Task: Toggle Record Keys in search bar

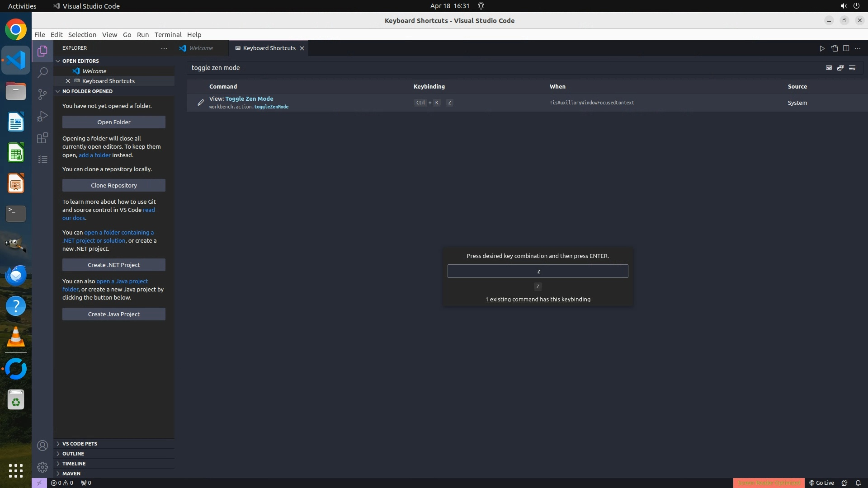Action: tap(829, 68)
